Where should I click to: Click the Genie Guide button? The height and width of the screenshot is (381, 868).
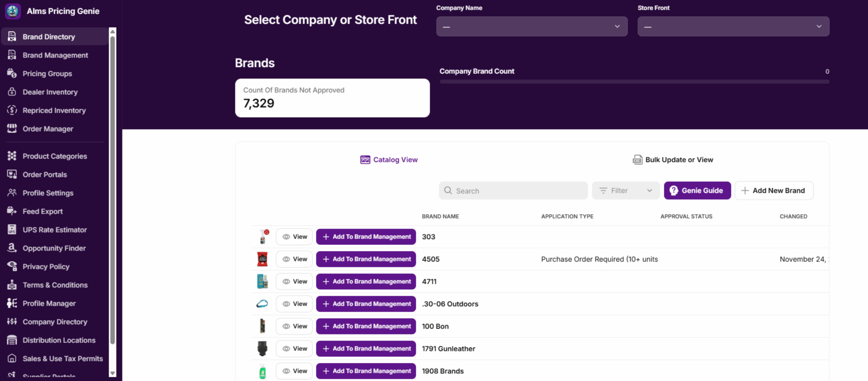(x=697, y=191)
